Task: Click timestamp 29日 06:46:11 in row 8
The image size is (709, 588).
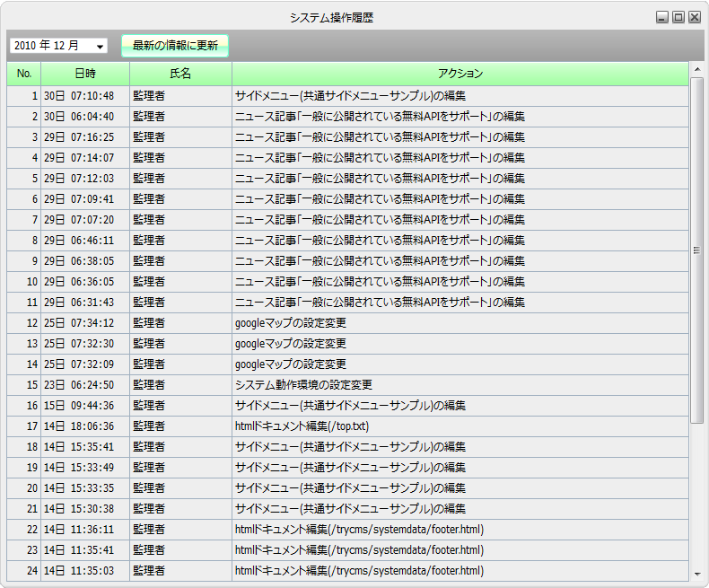Action: [x=79, y=241]
